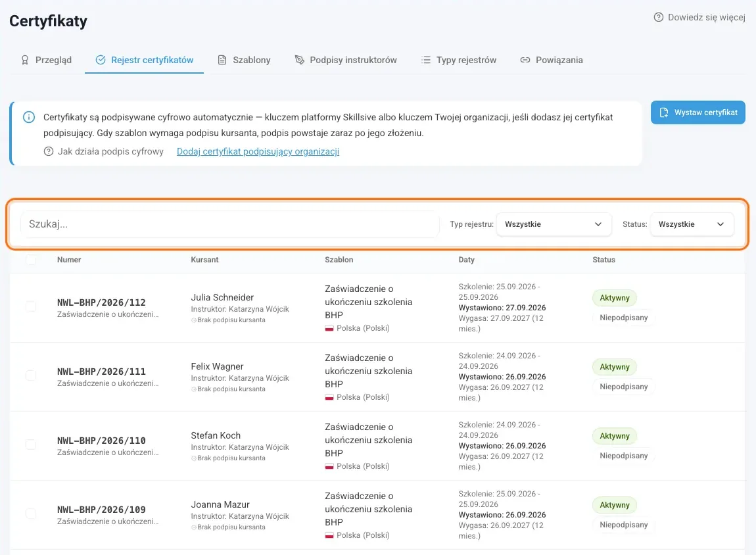
Task: Click Dodaj certyfikat podpisujący organizacji link
Action: pyautogui.click(x=258, y=151)
